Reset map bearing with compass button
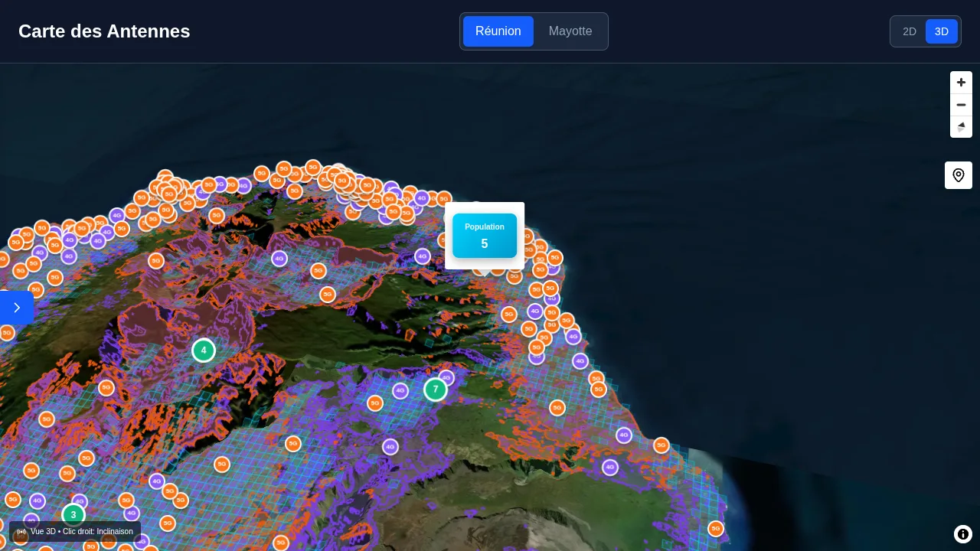980x551 pixels. click(961, 127)
